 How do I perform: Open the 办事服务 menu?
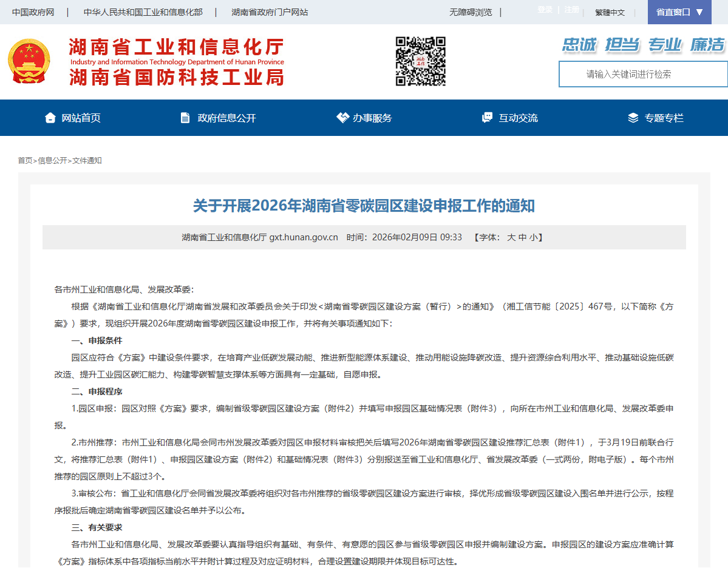pyautogui.click(x=372, y=118)
